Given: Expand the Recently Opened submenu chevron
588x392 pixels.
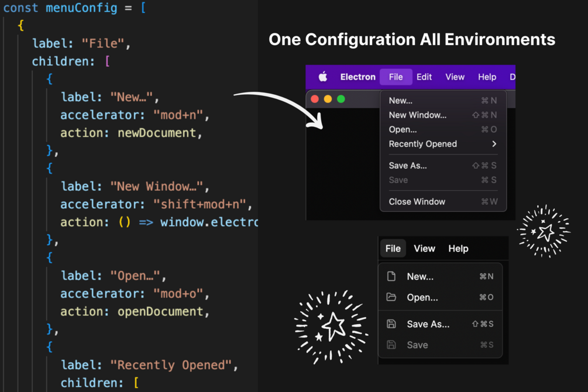Looking at the screenshot, I should pos(494,144).
